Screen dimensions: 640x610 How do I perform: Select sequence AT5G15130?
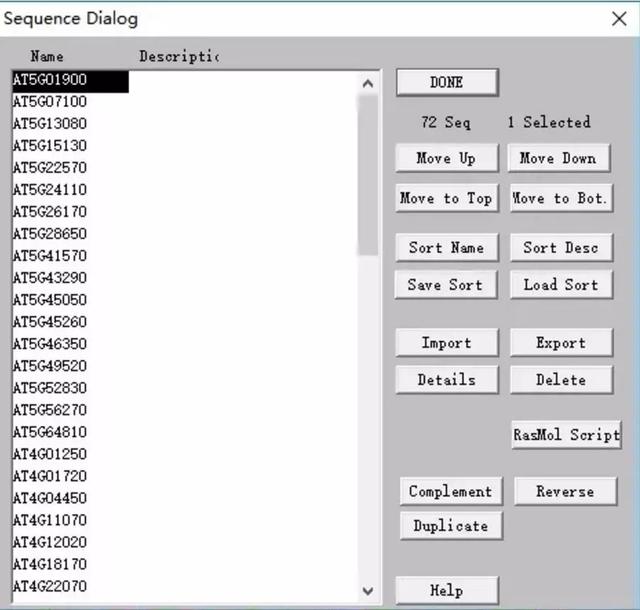50,146
